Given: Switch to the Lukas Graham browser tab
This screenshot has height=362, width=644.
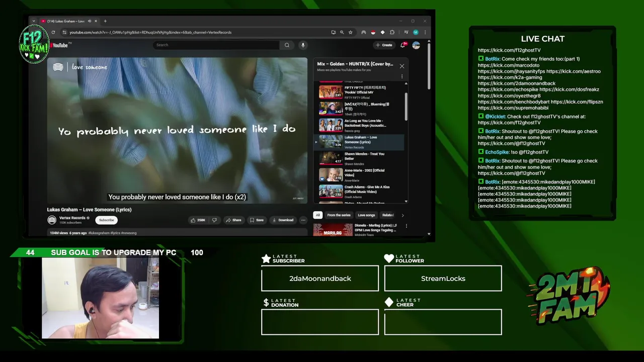Looking at the screenshot, I should (x=65, y=21).
